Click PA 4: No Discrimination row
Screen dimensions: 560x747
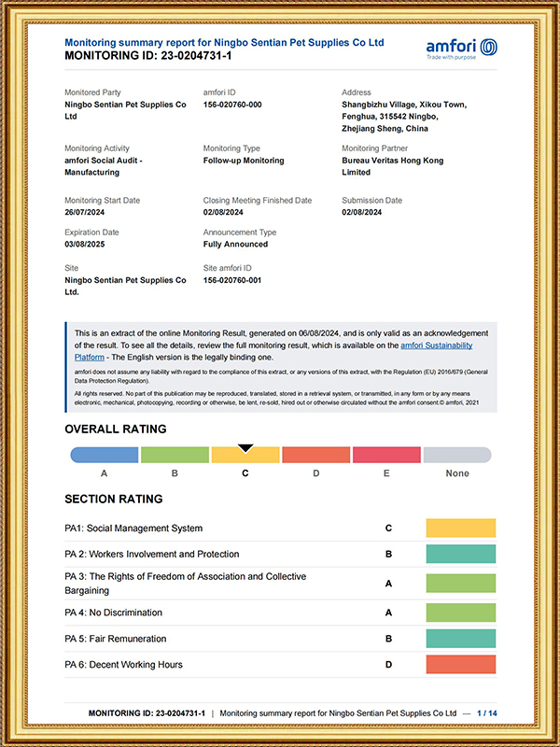281,613
